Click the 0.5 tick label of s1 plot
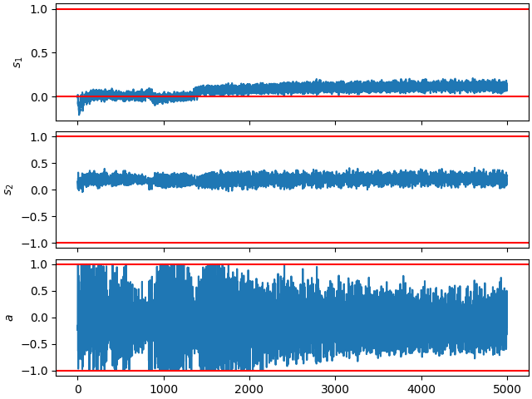Screen dimensions: 532x399 (x=40, y=53)
